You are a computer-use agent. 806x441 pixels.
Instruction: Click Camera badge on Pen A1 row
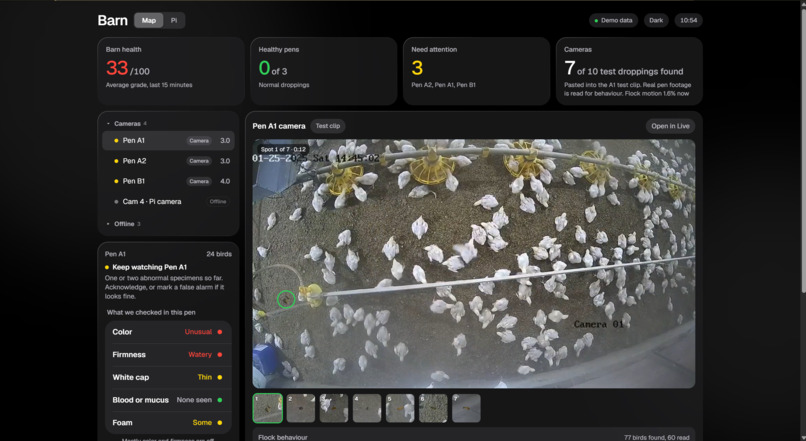tap(199, 140)
